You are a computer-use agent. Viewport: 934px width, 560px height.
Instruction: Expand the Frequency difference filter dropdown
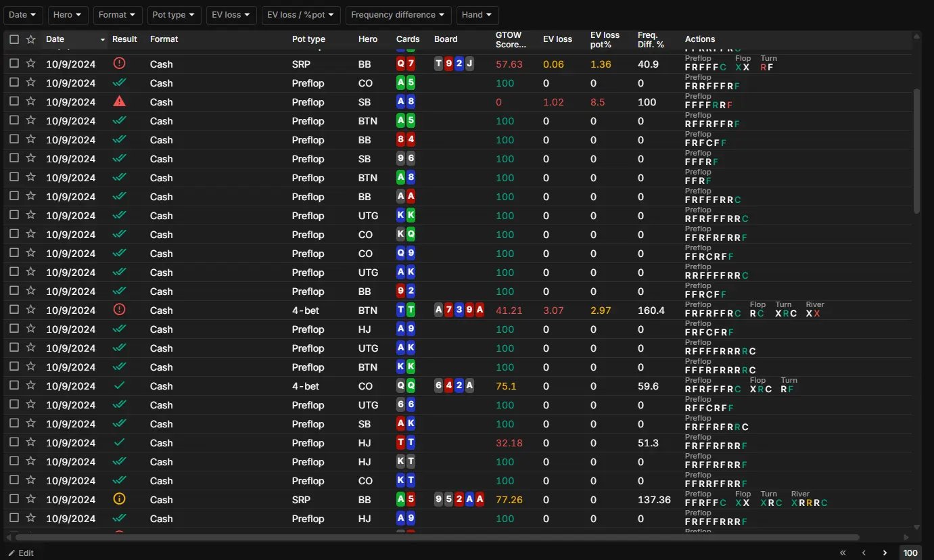coord(398,15)
